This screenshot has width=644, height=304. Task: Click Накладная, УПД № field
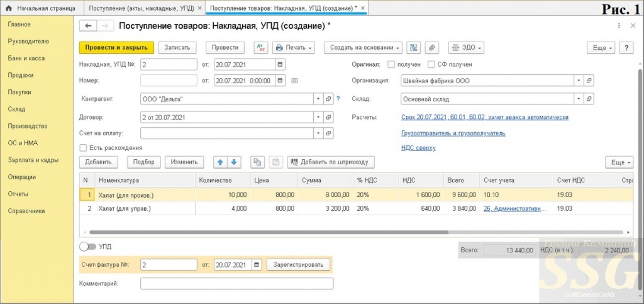pyautogui.click(x=169, y=64)
